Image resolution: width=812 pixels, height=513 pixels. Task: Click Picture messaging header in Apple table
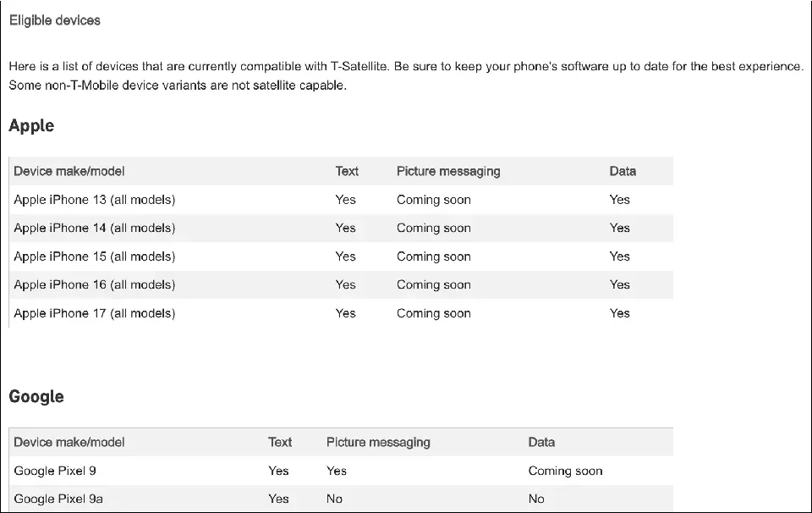click(448, 172)
